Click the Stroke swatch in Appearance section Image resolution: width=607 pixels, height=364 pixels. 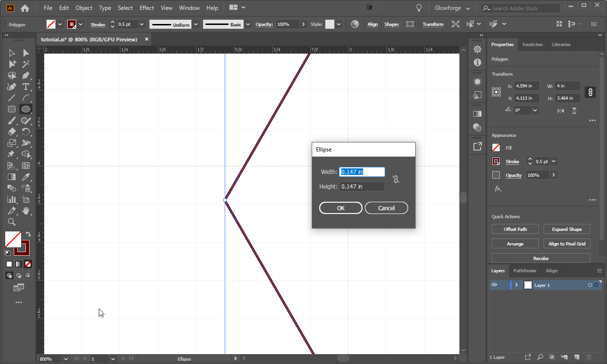496,161
